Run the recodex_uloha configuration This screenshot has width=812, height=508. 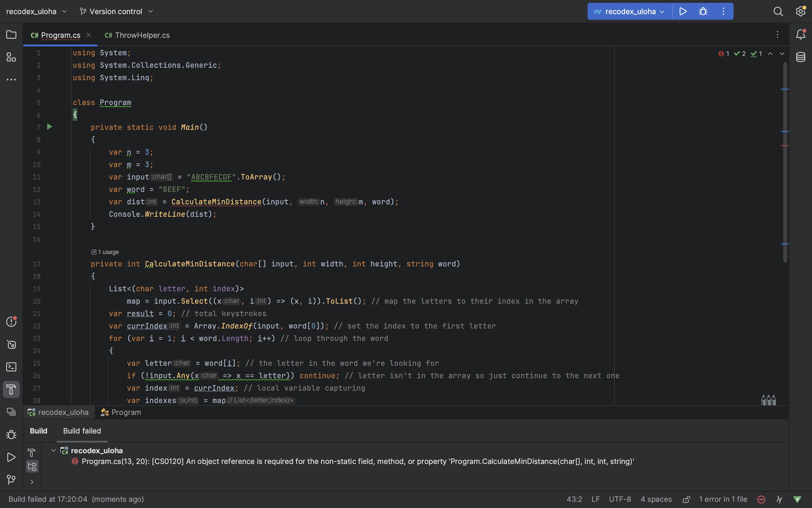coord(683,11)
